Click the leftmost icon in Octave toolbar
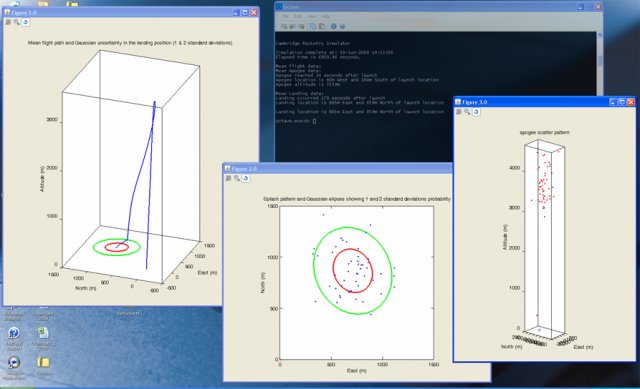 (284, 27)
